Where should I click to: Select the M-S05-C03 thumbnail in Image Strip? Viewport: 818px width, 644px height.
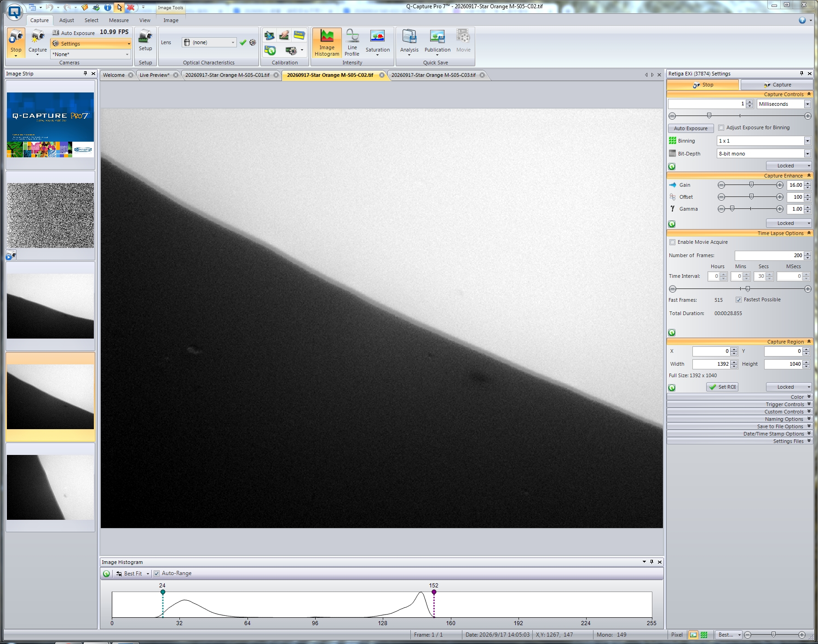click(x=50, y=487)
